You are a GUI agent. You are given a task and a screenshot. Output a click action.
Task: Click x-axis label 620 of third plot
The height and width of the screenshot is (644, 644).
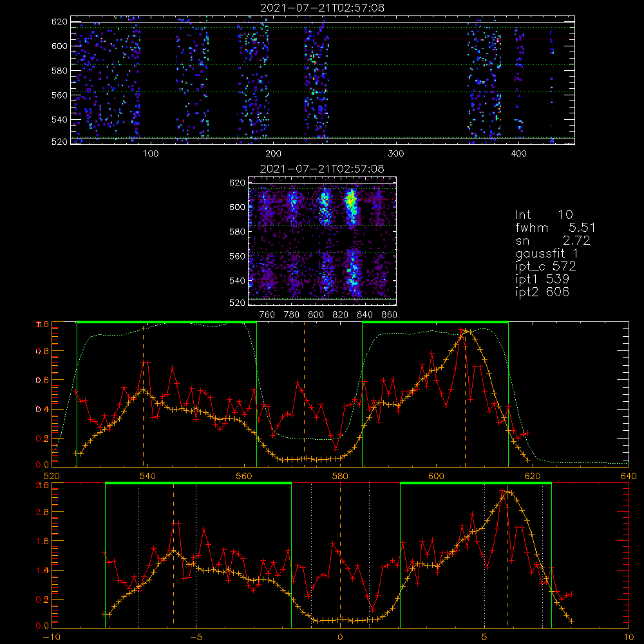(533, 476)
